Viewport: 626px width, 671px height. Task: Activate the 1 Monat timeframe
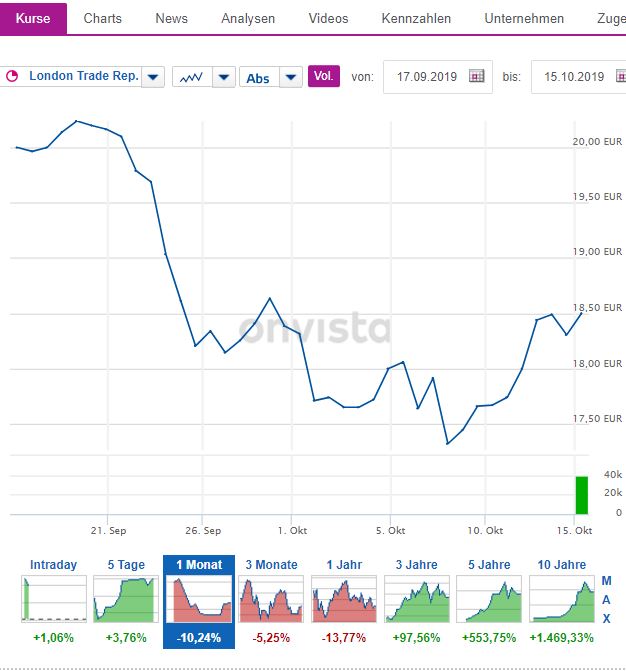point(198,598)
